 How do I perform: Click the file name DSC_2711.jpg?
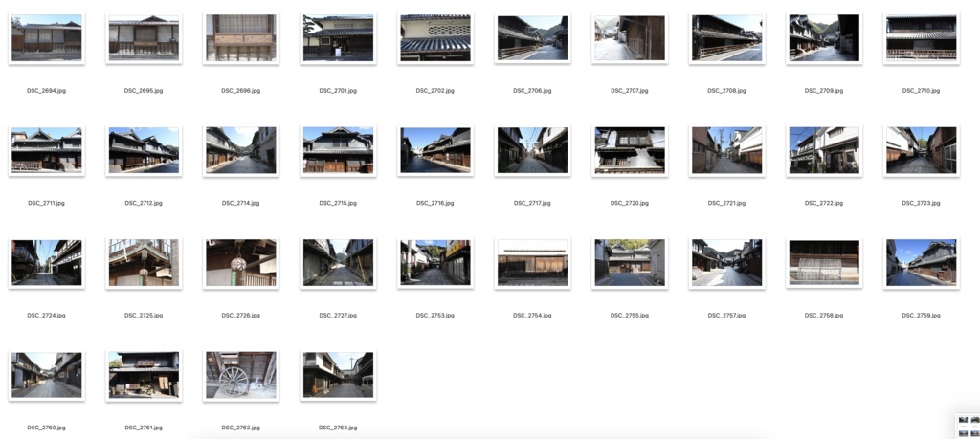46,203
